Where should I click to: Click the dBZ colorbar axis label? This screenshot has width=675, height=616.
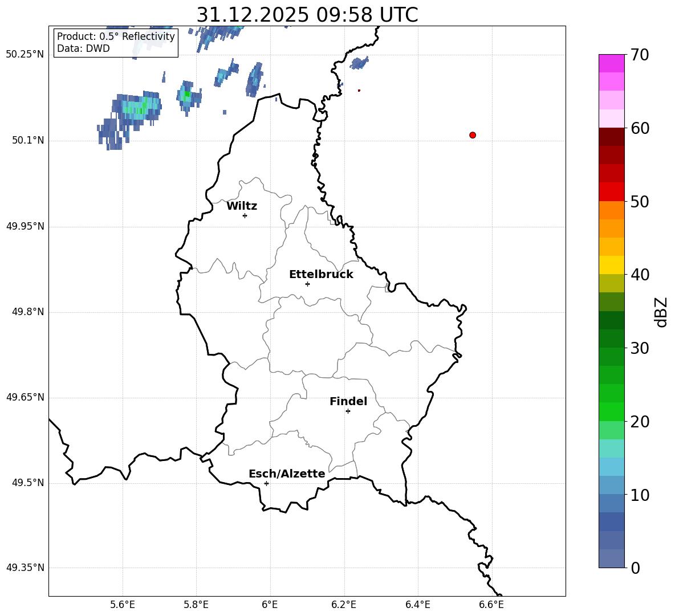661,312
